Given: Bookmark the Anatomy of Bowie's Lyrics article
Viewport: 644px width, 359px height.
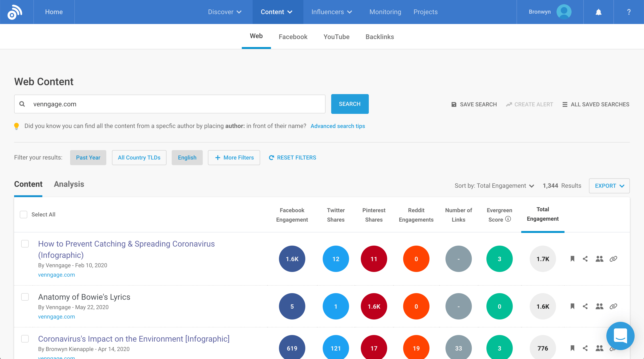Looking at the screenshot, I should (x=572, y=306).
